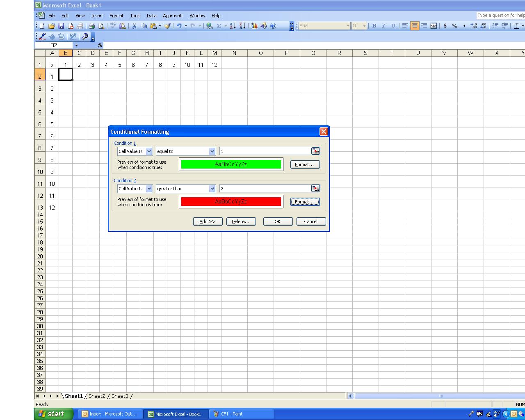This screenshot has width=525, height=420.
Task: Click the Add >> button
Action: tap(208, 221)
